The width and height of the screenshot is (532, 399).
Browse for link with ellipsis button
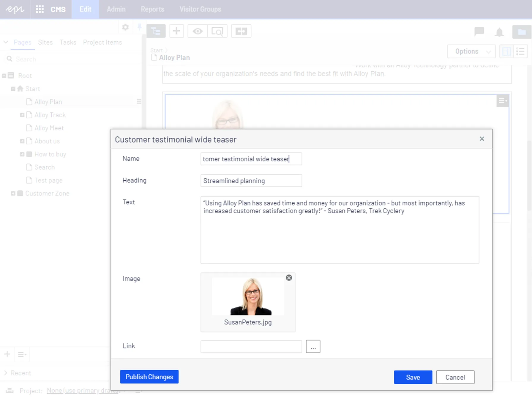(x=313, y=346)
